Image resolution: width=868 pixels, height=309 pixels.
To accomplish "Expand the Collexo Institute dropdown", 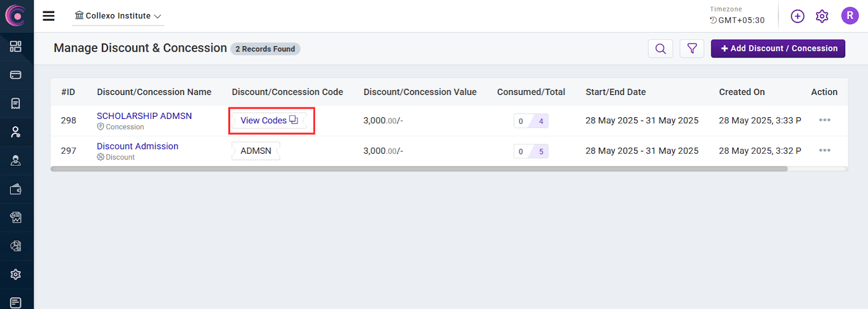I will tap(118, 16).
